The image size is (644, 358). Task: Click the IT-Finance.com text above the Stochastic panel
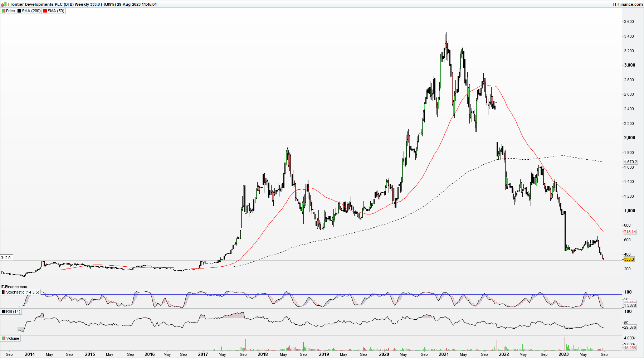click(14, 287)
